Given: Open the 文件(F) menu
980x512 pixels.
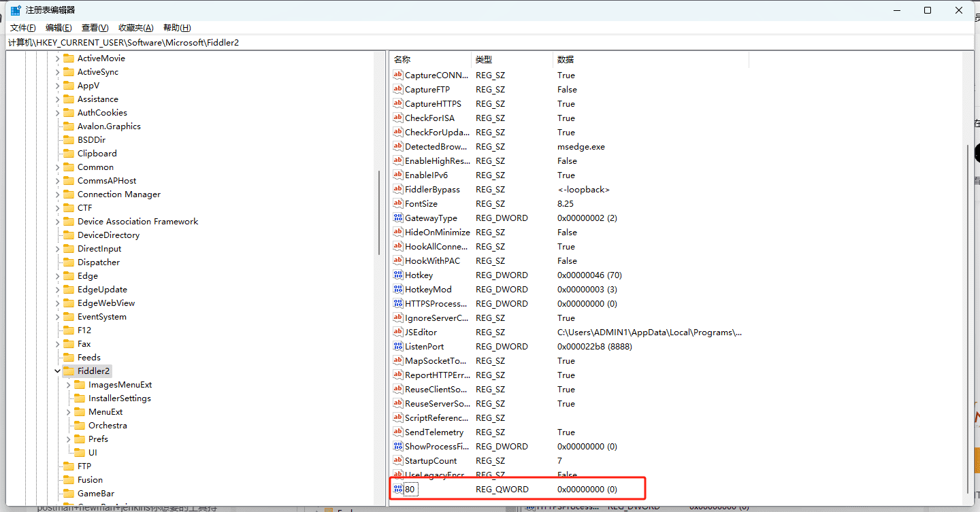Looking at the screenshot, I should [22, 28].
